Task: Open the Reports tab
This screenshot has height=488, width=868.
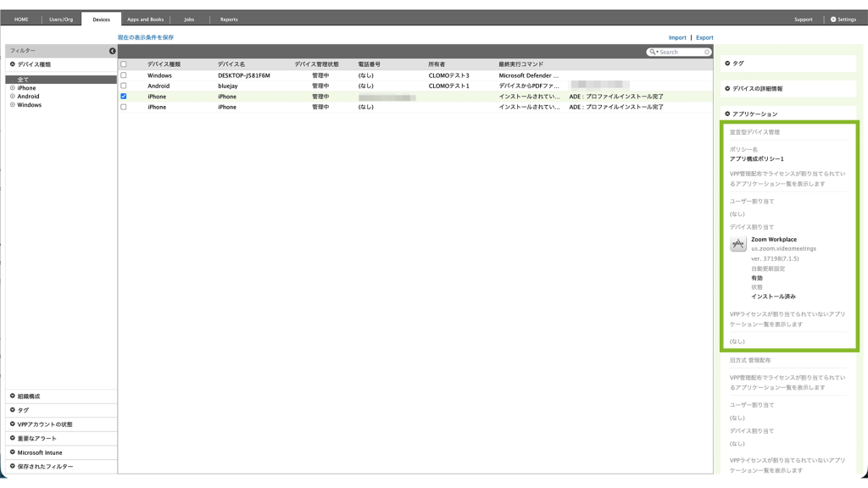Action: coord(229,19)
